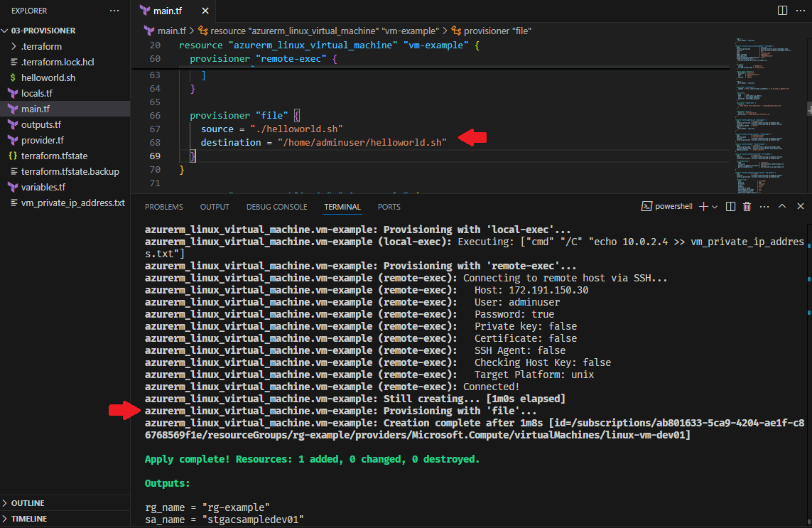Open outputs.tf file
This screenshot has width=812, height=528.
(41, 124)
